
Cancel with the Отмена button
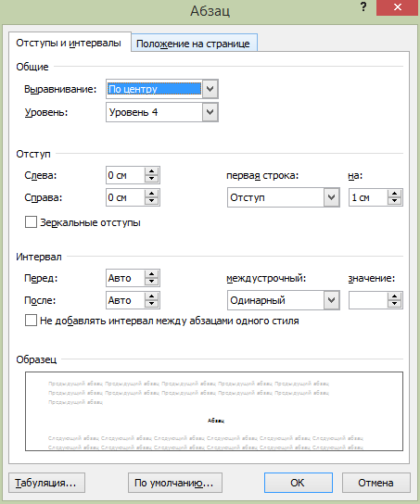pyautogui.click(x=376, y=483)
